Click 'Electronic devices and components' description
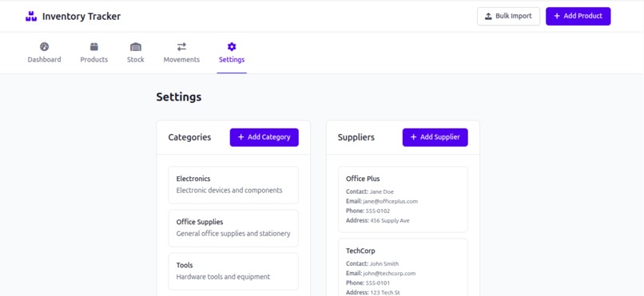This screenshot has height=296, width=644. (x=229, y=190)
